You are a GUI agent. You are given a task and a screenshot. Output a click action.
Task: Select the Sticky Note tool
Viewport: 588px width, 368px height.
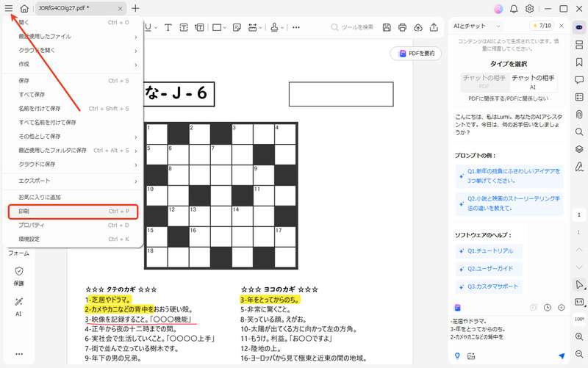pyautogui.click(x=237, y=27)
